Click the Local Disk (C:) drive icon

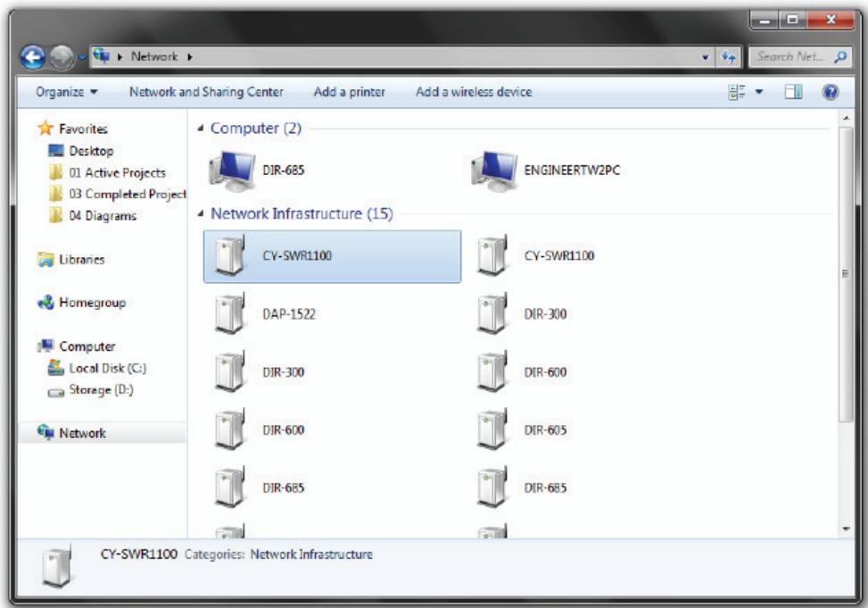coord(56,368)
